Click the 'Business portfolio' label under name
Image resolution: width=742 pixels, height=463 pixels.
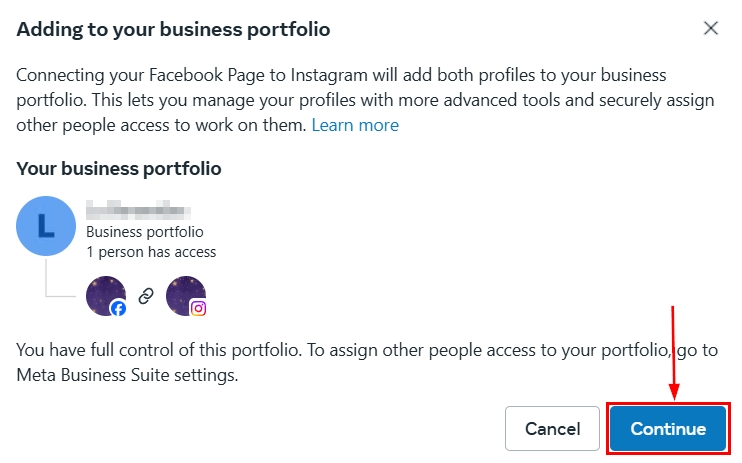145,232
